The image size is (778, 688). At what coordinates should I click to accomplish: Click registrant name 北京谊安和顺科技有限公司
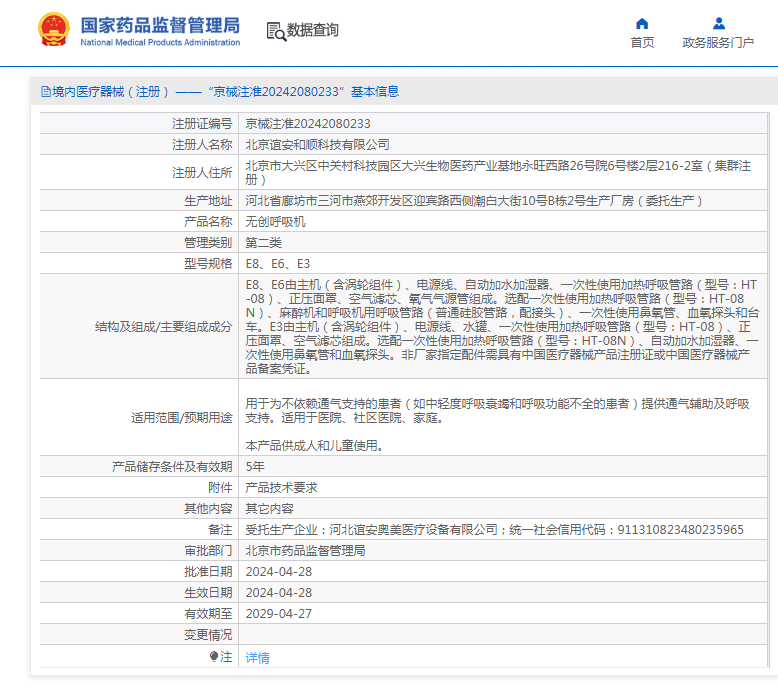pos(317,145)
